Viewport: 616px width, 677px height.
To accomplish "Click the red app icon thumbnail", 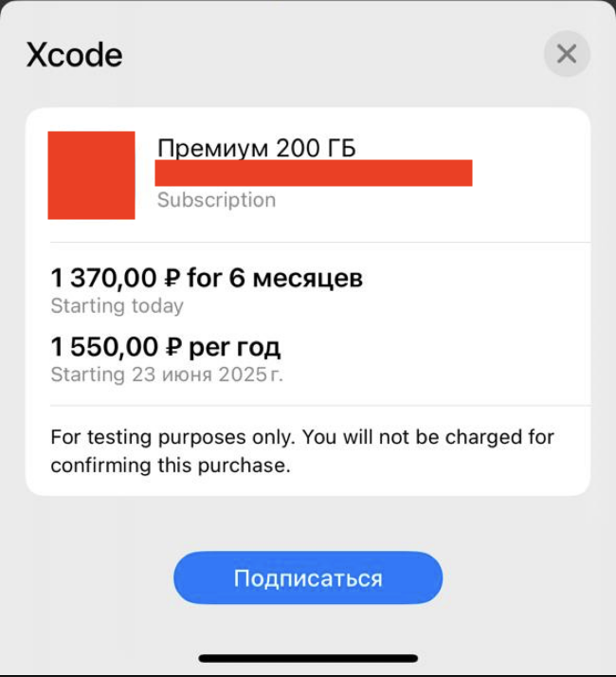I will pyautogui.click(x=91, y=175).
